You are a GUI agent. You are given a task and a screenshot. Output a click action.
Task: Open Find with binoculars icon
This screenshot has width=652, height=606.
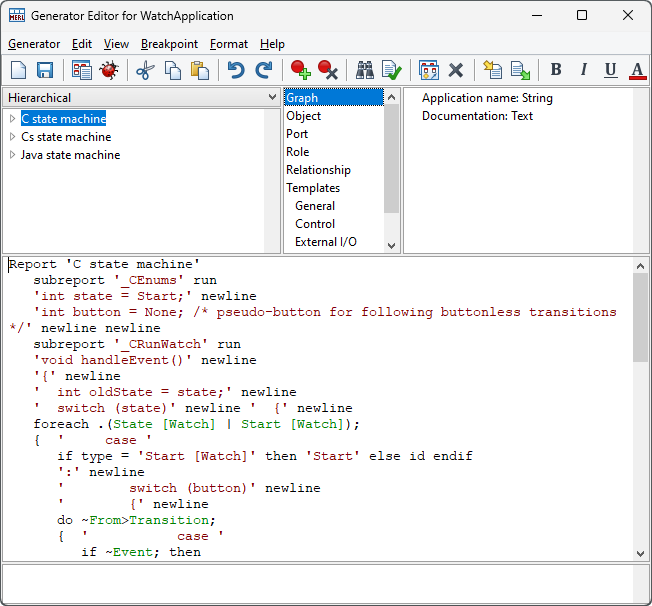pyautogui.click(x=365, y=70)
